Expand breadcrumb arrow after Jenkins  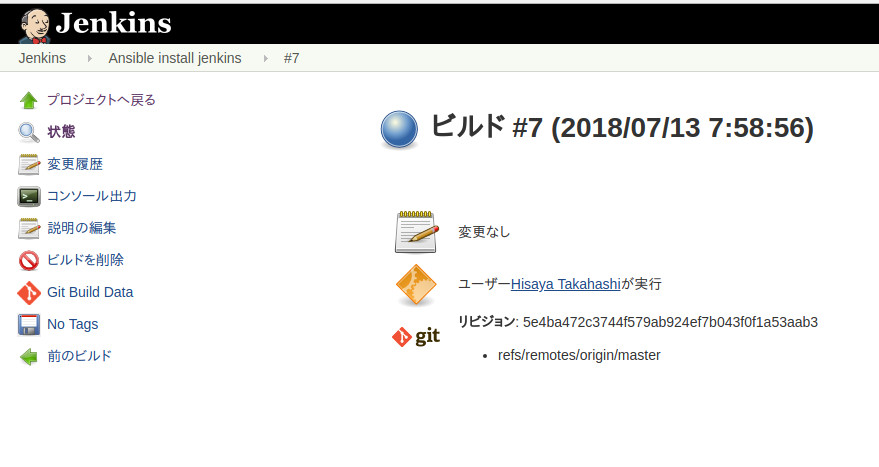pyautogui.click(x=89, y=58)
